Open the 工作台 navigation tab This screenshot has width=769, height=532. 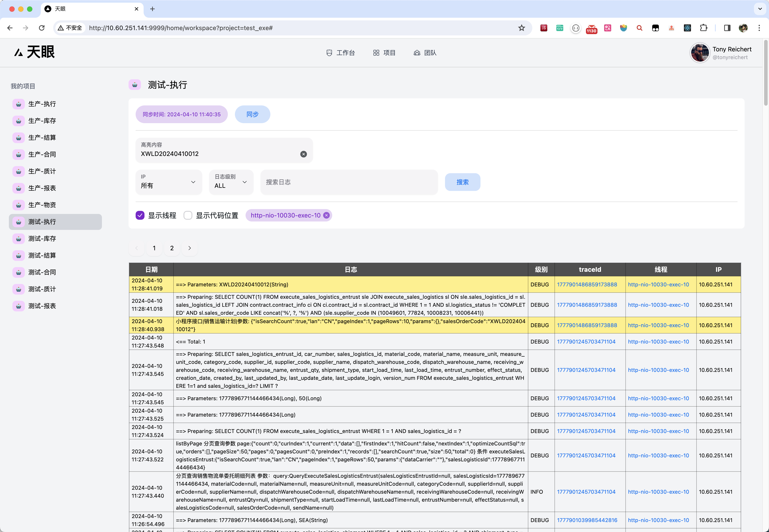[340, 53]
